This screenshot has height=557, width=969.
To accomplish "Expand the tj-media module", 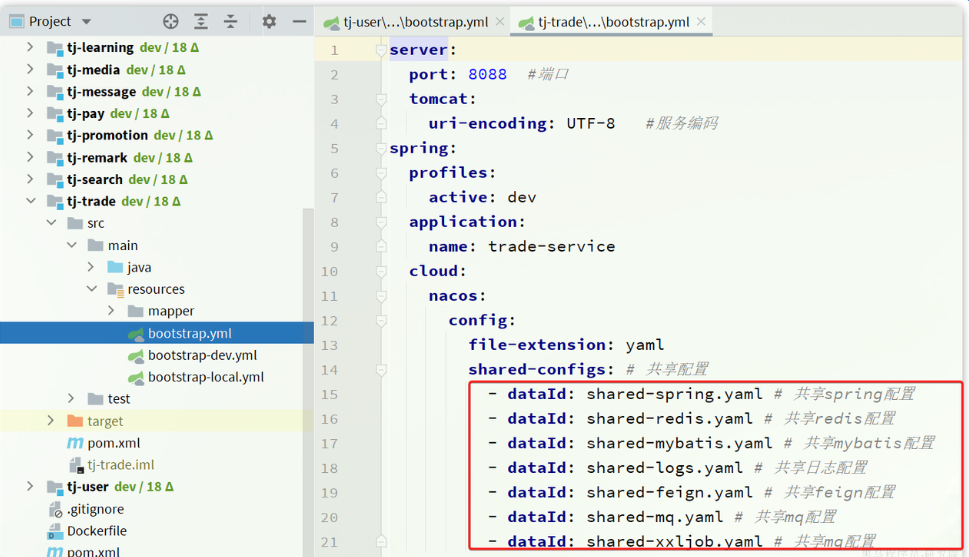I will point(30,69).
